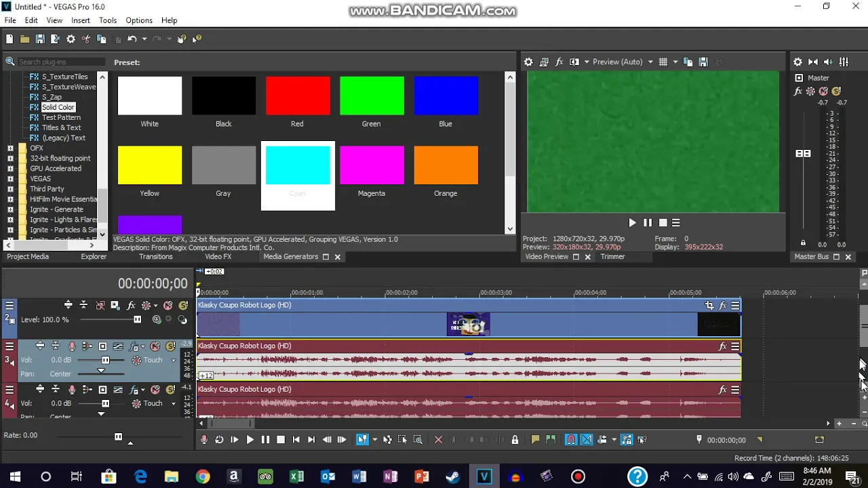The height and width of the screenshot is (488, 868).
Task: Mute audio track 3
Action: (x=155, y=346)
